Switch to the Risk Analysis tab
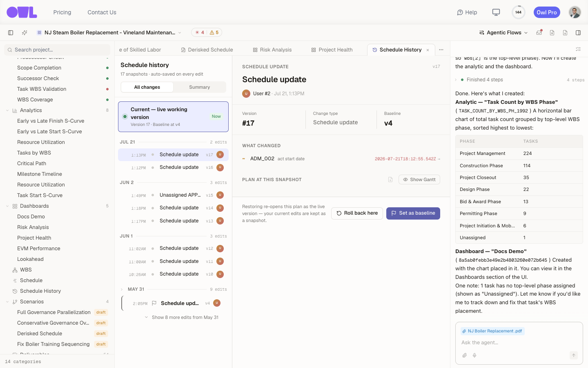The width and height of the screenshot is (588, 368). point(272,50)
